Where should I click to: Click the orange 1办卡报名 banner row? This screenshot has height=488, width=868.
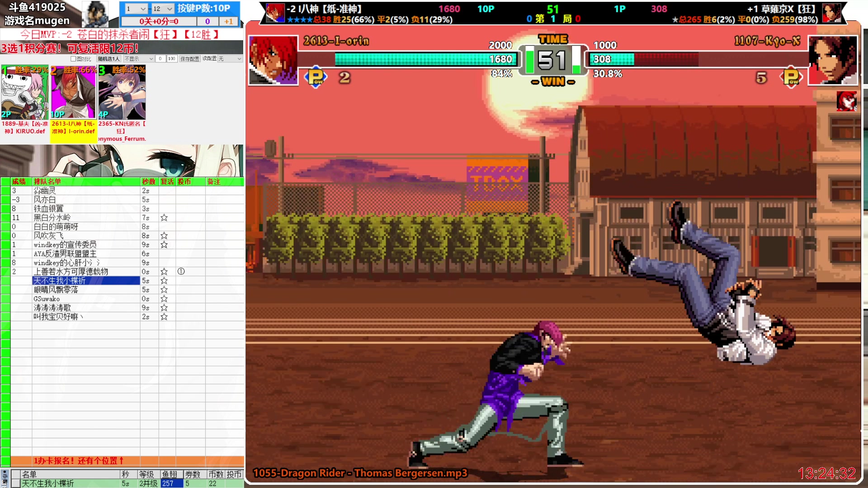[127, 461]
